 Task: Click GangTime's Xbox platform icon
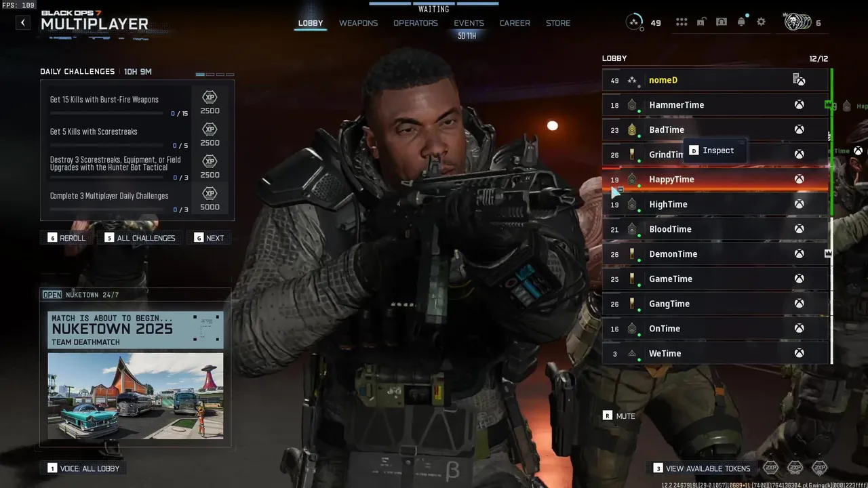point(800,304)
